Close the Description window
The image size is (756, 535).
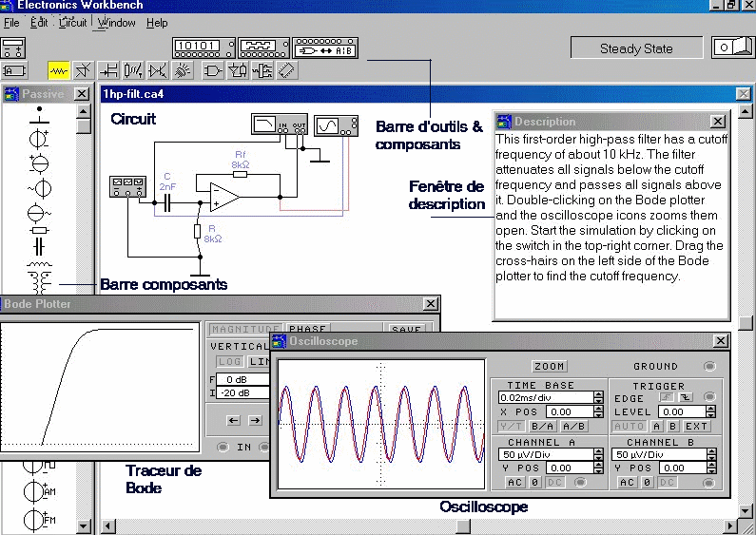tap(718, 122)
